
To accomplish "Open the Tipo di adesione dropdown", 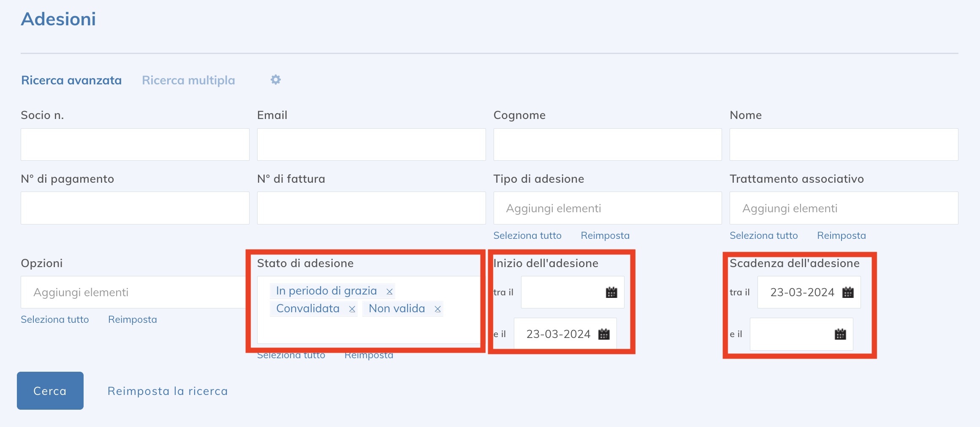I will 607,208.
